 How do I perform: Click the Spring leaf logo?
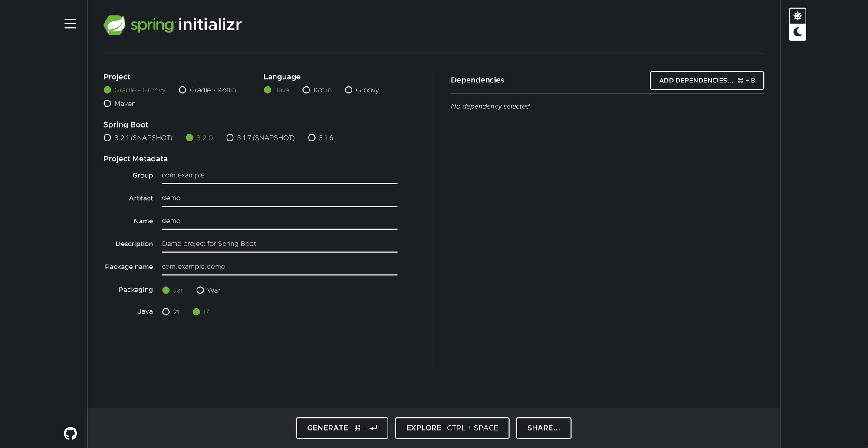(x=115, y=25)
